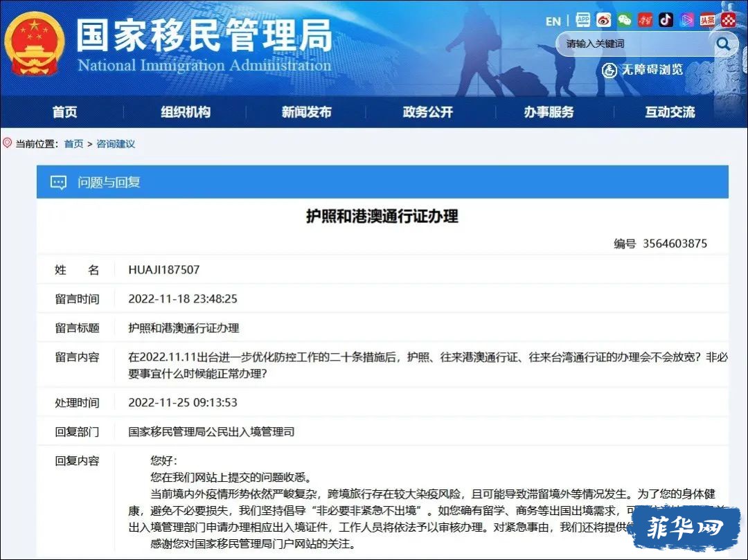Open the 新闻发布 navigation menu item
This screenshot has height=560, width=748.
click(x=306, y=112)
